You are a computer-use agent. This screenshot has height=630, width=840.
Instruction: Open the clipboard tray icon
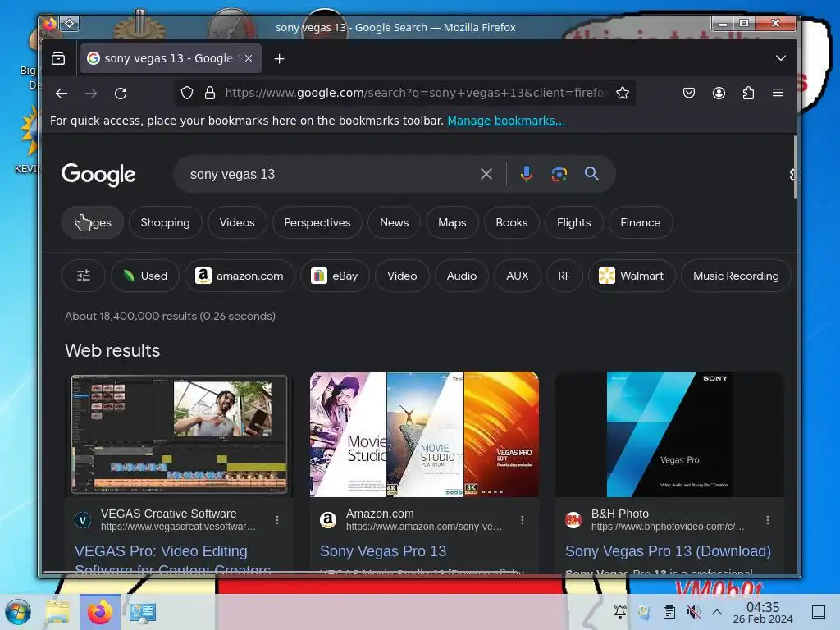tap(669, 612)
